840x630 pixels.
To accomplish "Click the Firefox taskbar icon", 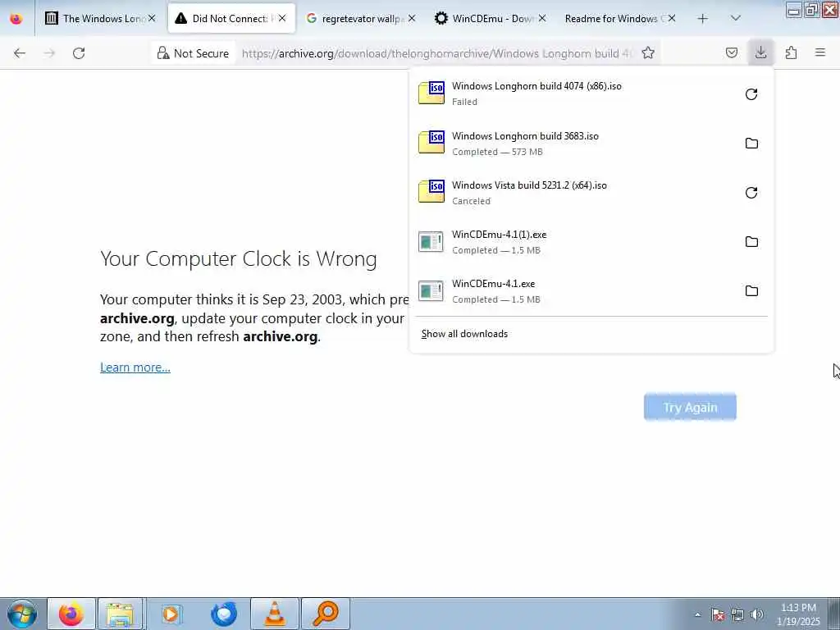I will (x=71, y=614).
